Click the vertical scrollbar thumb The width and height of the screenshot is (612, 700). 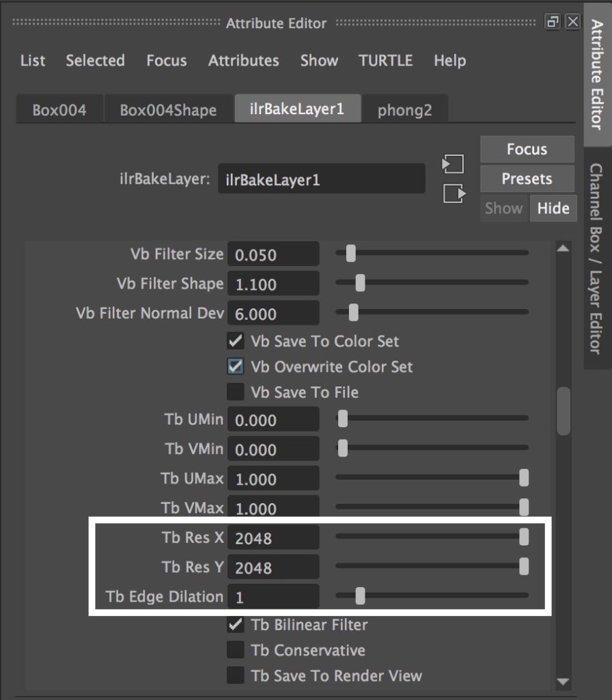coord(564,410)
